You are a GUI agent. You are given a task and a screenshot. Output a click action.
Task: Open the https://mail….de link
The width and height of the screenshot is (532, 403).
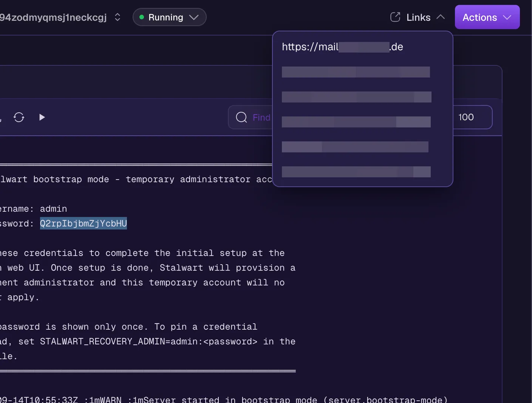pos(342,47)
